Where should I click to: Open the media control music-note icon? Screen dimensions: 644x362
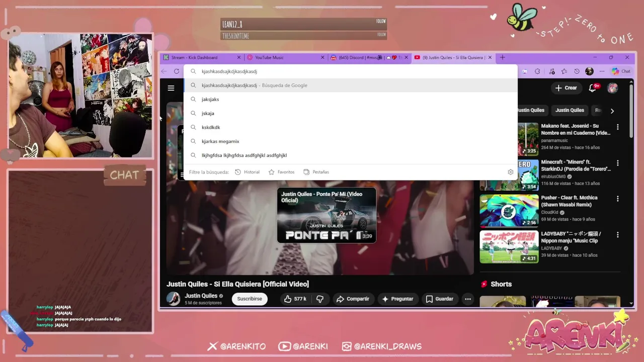pyautogui.click(x=552, y=71)
